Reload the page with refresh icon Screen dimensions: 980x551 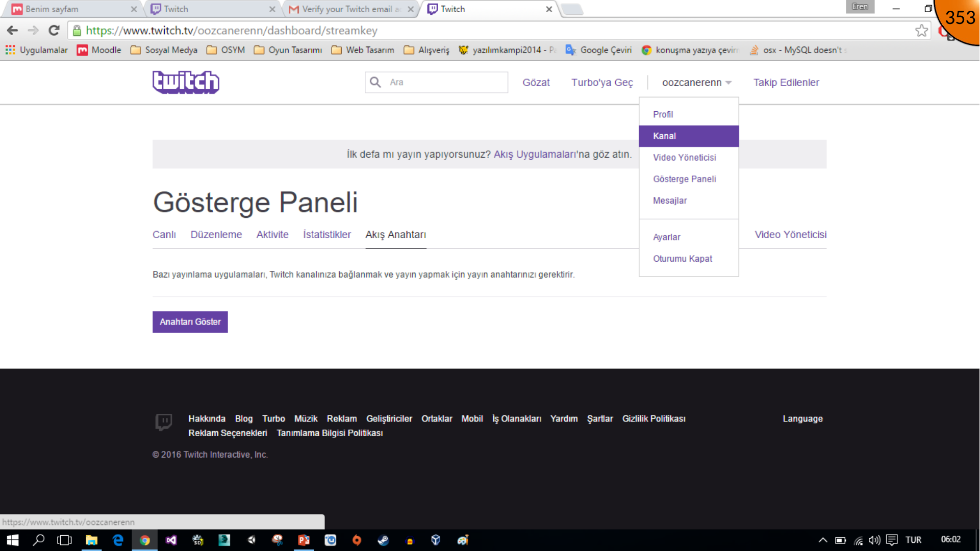pos(54,31)
